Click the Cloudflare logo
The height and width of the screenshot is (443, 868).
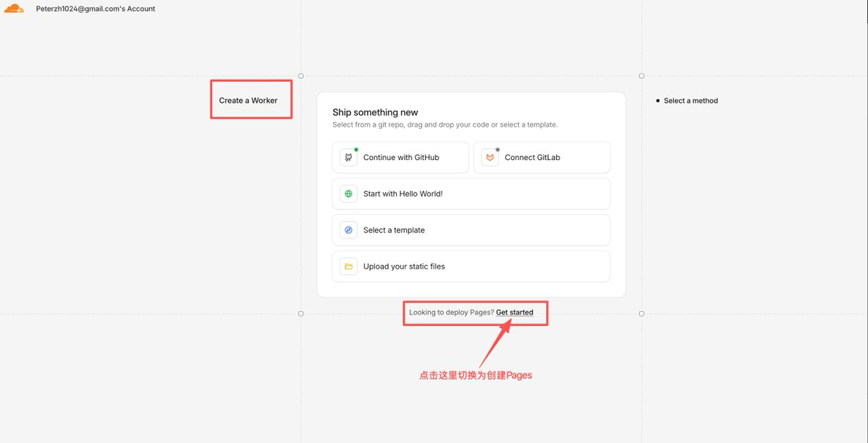[14, 8]
